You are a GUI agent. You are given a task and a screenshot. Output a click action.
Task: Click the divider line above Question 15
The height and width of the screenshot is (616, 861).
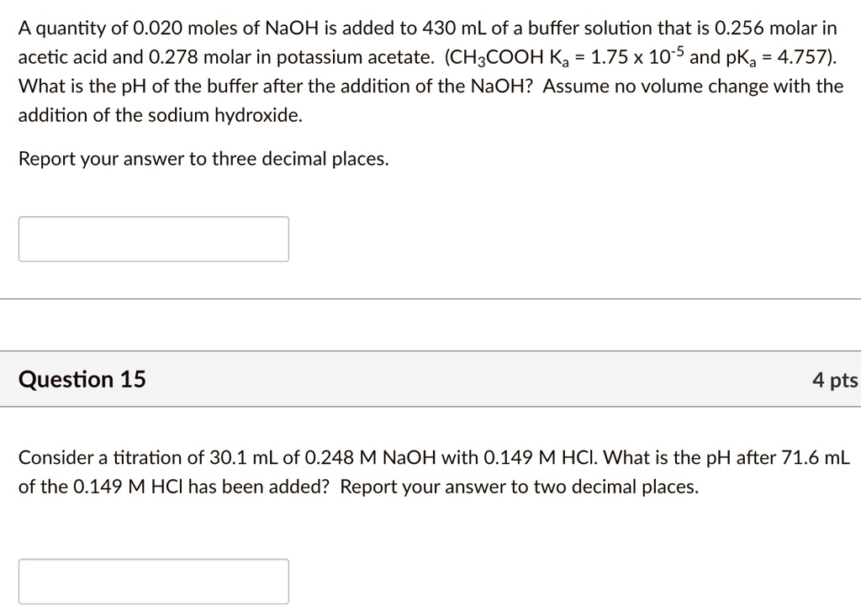pos(430,295)
